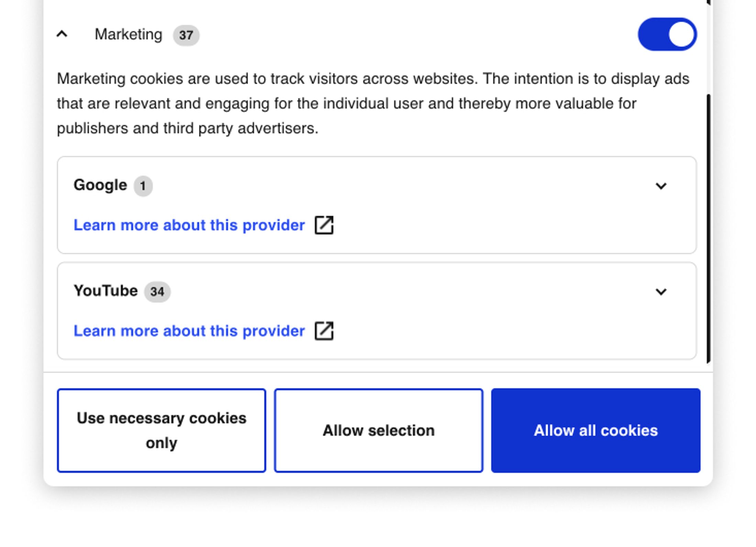This screenshot has width=756, height=547.
Task: Select the YouTube provider card header
Action: [104, 291]
